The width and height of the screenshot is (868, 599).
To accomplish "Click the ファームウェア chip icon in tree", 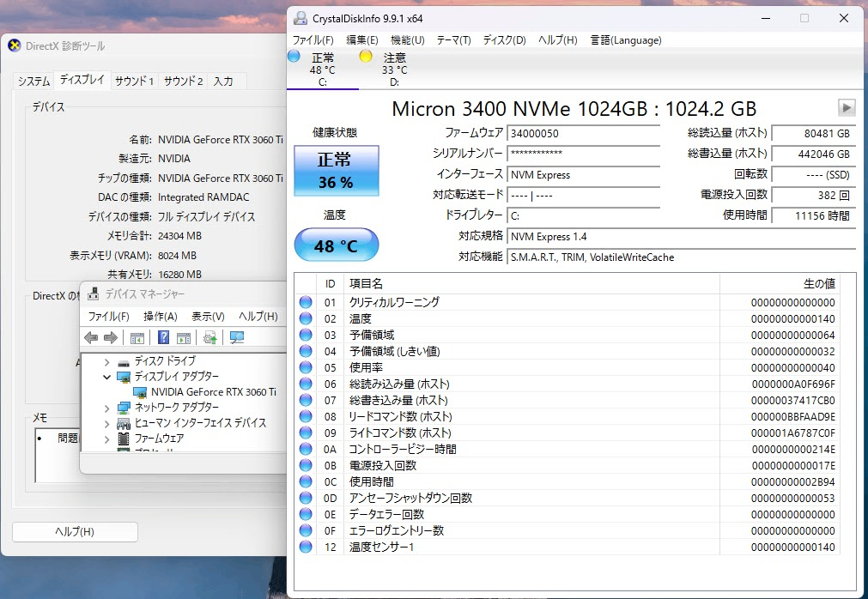I will coord(124,439).
